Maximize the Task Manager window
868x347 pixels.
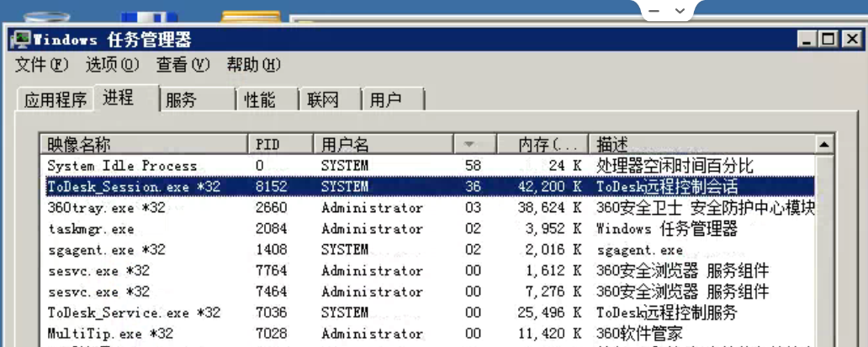pyautogui.click(x=828, y=40)
